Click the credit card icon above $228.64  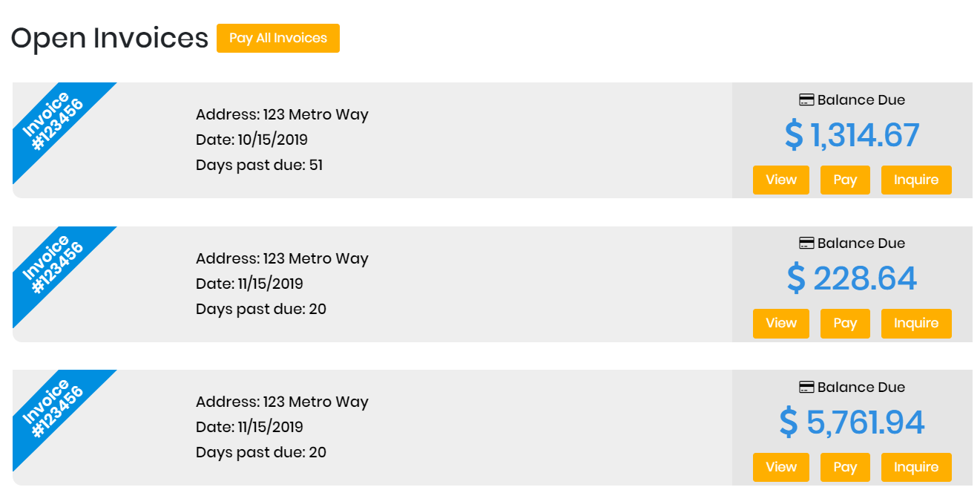(x=806, y=243)
